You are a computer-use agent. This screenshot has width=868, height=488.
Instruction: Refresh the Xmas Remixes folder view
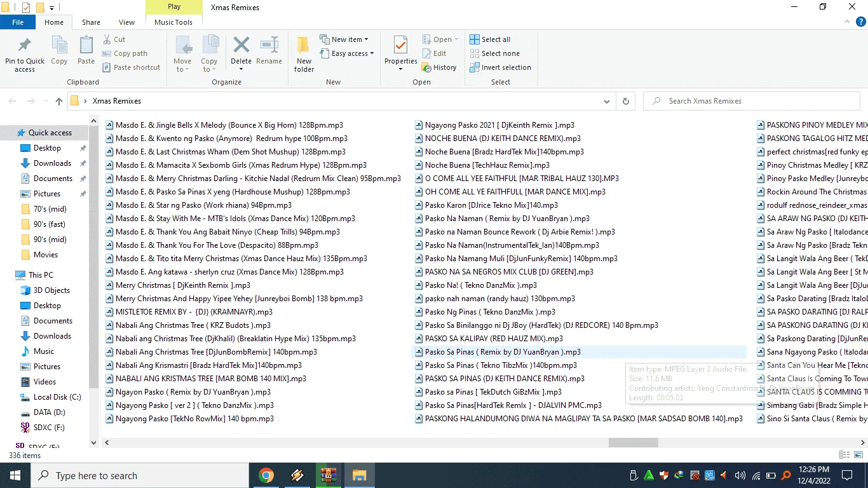coord(626,101)
